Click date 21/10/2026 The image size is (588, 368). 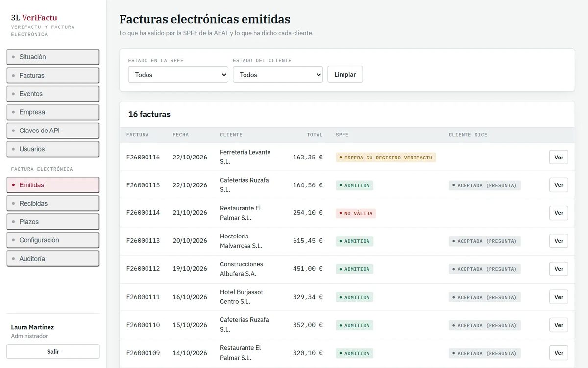coord(190,213)
